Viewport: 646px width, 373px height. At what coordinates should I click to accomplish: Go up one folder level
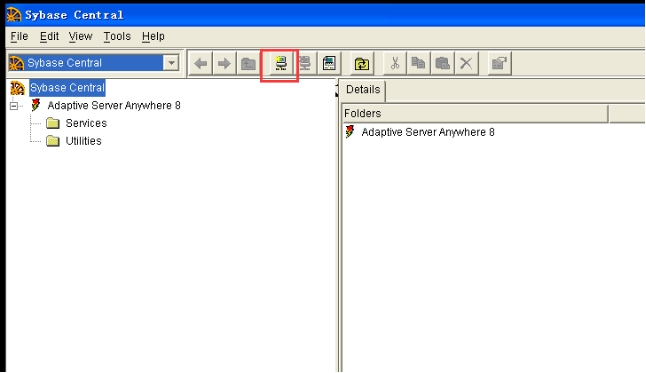tap(248, 63)
